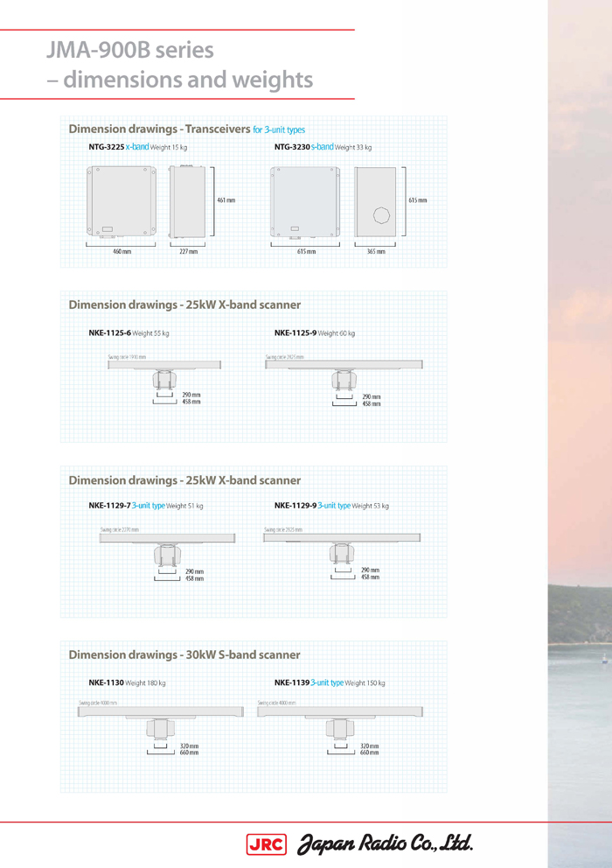
Task: Click the "Weight 15 kg" text
Action: [168, 148]
